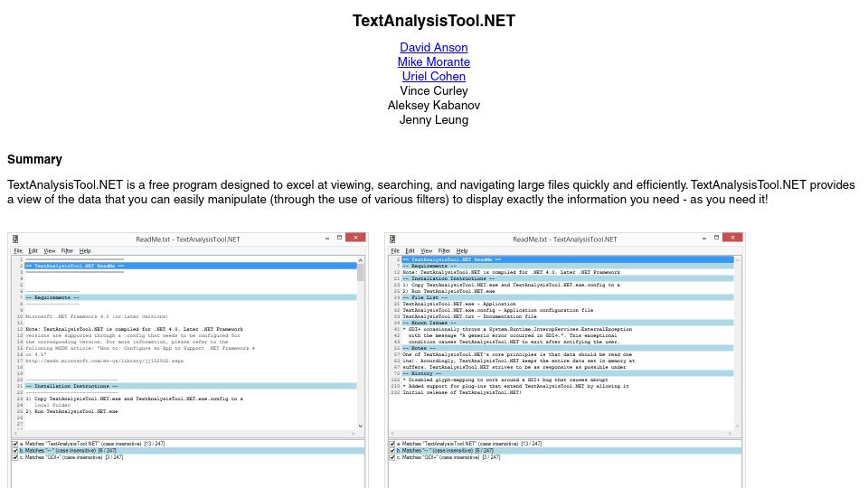Select line 10 "Microsoft .NET Framework 4.0"

point(97,316)
